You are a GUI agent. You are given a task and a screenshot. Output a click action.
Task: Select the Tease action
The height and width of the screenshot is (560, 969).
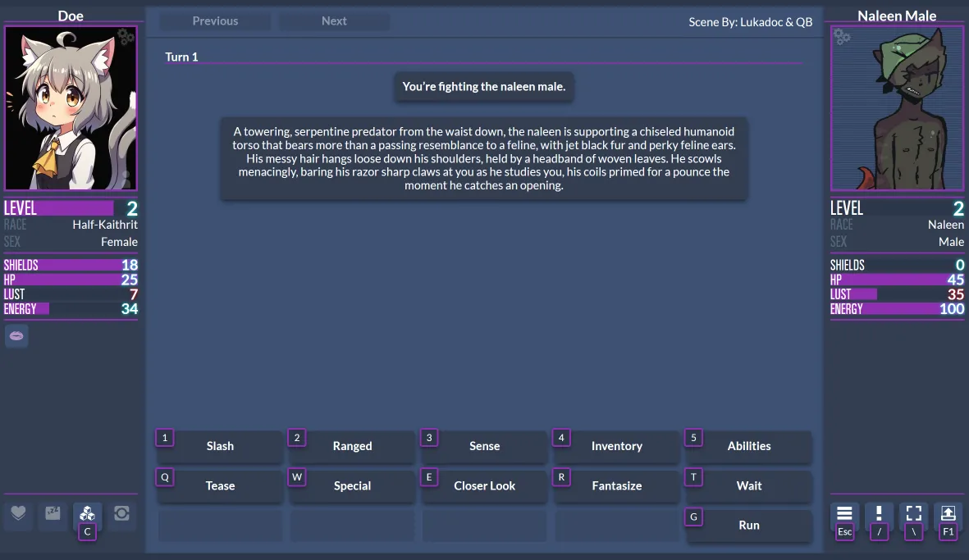220,485
